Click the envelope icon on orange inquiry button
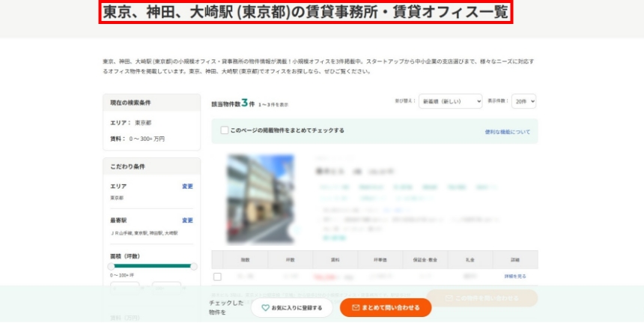 tap(356, 307)
